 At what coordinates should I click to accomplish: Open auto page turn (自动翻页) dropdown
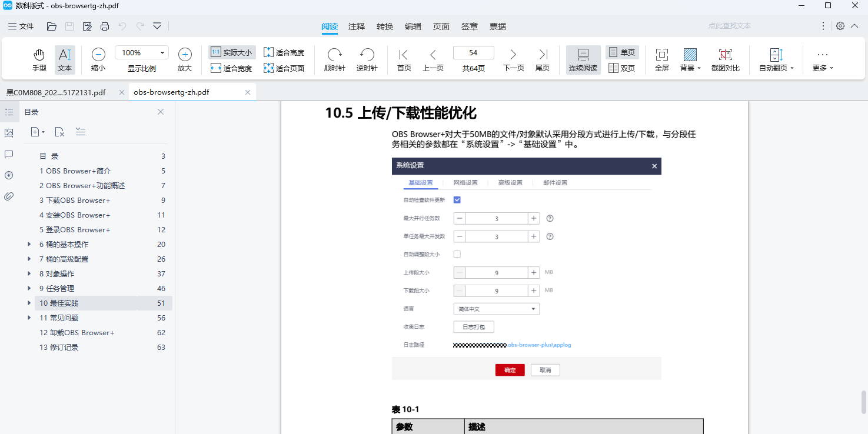point(776,61)
